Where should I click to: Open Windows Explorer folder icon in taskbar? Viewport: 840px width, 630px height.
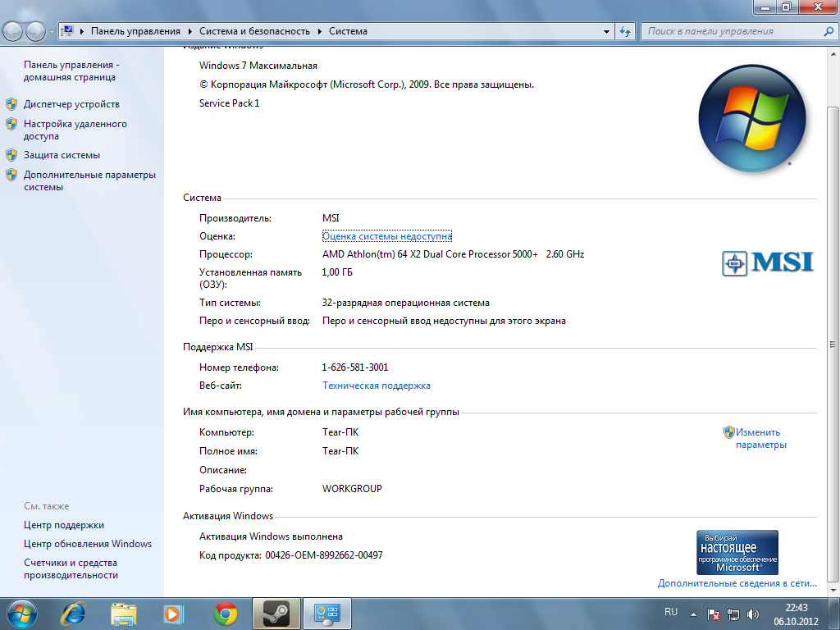[x=123, y=614]
